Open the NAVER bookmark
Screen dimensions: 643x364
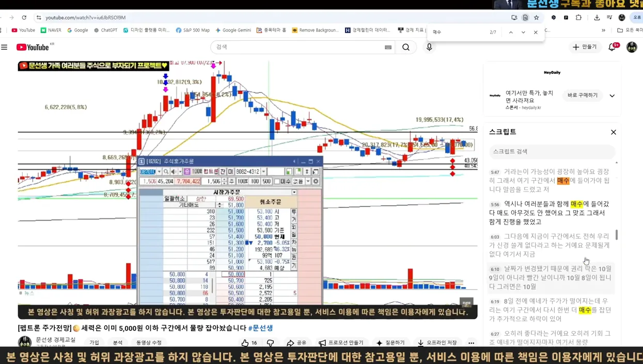click(x=51, y=30)
